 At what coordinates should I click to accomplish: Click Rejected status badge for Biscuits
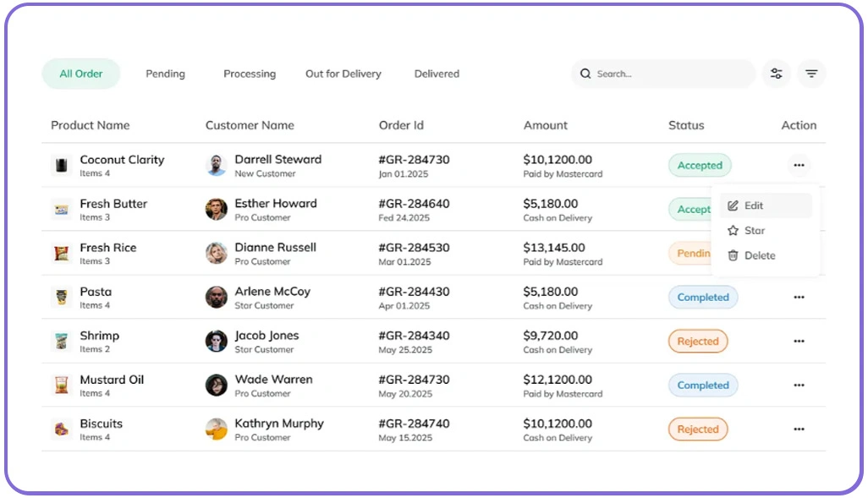[698, 429]
